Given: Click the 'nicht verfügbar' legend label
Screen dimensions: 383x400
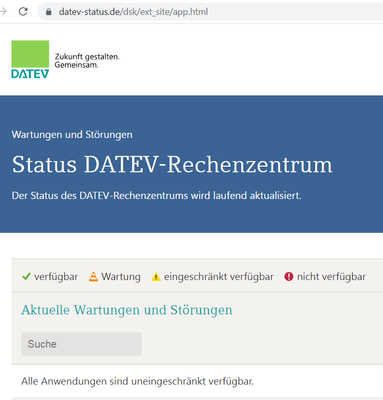Looking at the screenshot, I should [331, 277].
